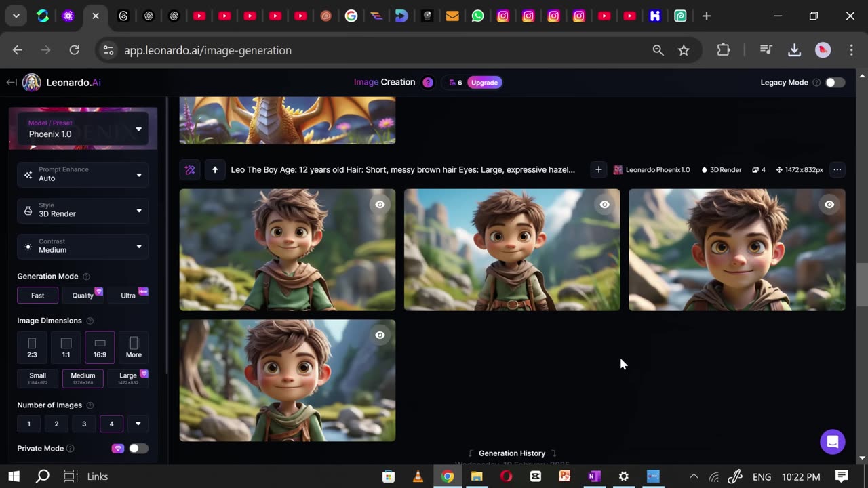The width and height of the screenshot is (868, 488).
Task: Open OneNote from the taskbar
Action: (x=594, y=476)
